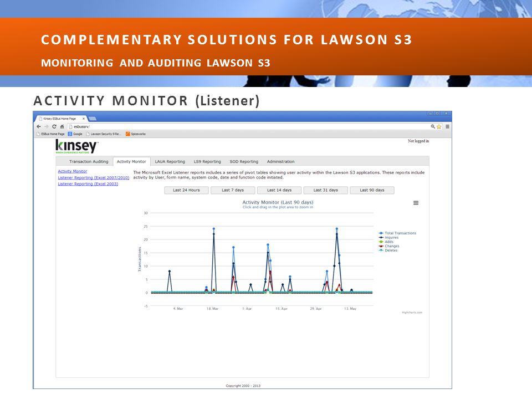Open the Lawson Security 9 Re... bookmark
The height and width of the screenshot is (399, 532).
tap(104, 134)
